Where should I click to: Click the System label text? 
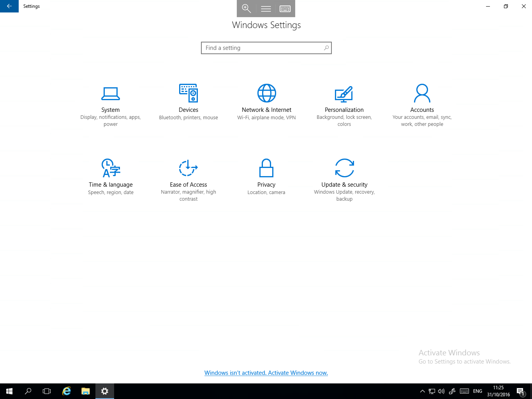110,110
